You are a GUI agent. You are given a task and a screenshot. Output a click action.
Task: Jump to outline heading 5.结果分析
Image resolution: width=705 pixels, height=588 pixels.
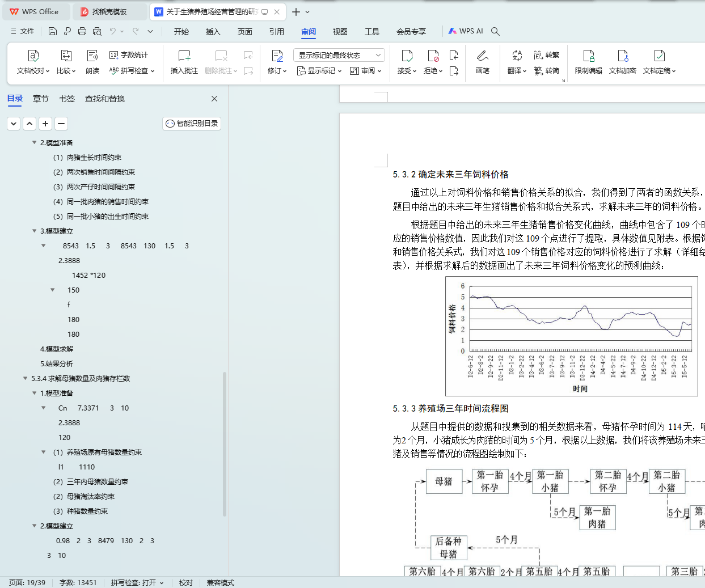(57, 363)
